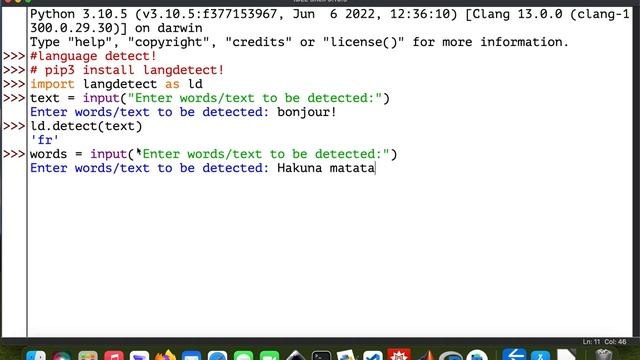Click the 'Type "help", "copyright"' info line
Viewport: 640px width, 360px height.
pyautogui.click(x=299, y=42)
